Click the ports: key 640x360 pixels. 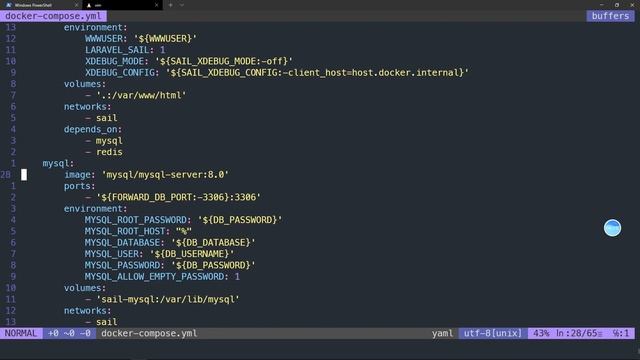click(x=80, y=186)
